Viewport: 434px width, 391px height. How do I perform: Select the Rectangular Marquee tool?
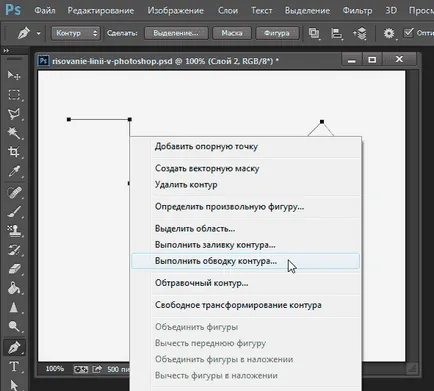[14, 95]
